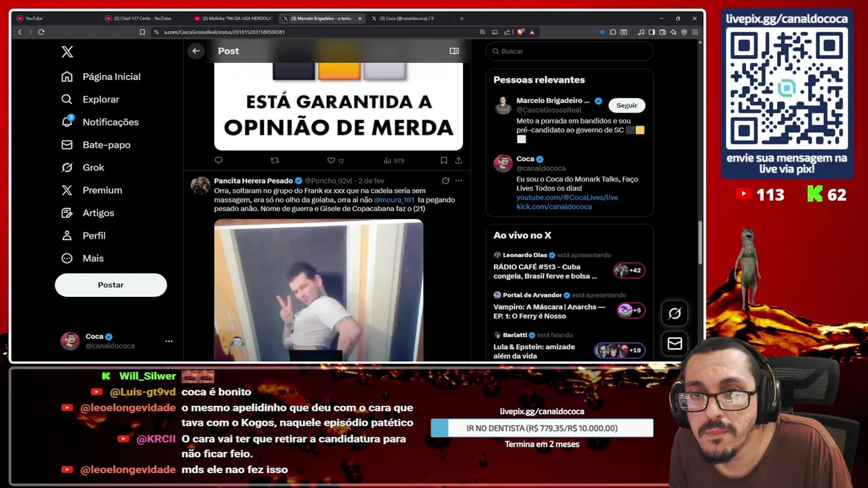The height and width of the screenshot is (488, 868).
Task: Go back with the Post arrow
Action: point(196,51)
